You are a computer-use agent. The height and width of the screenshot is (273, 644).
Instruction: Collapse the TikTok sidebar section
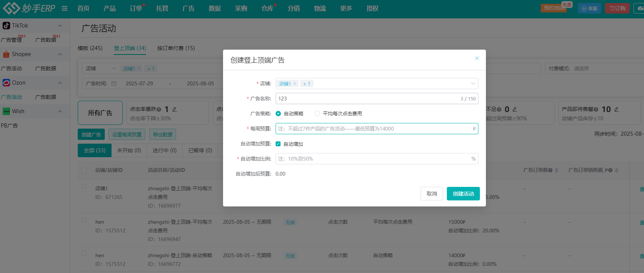click(60, 26)
